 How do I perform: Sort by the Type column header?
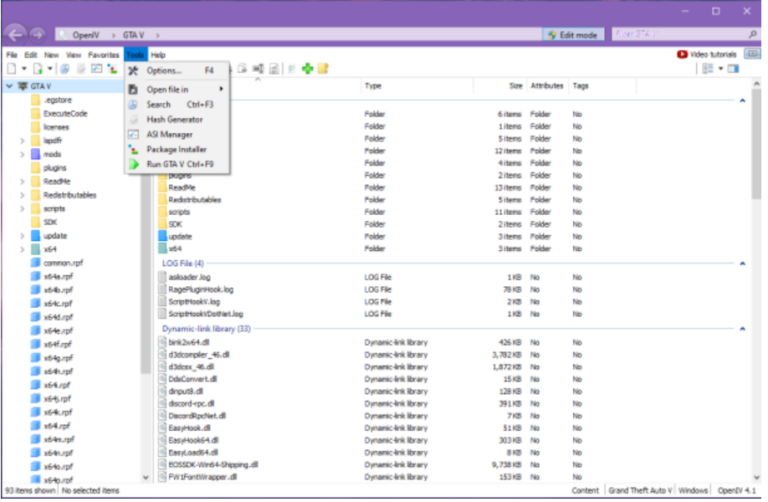(x=373, y=86)
